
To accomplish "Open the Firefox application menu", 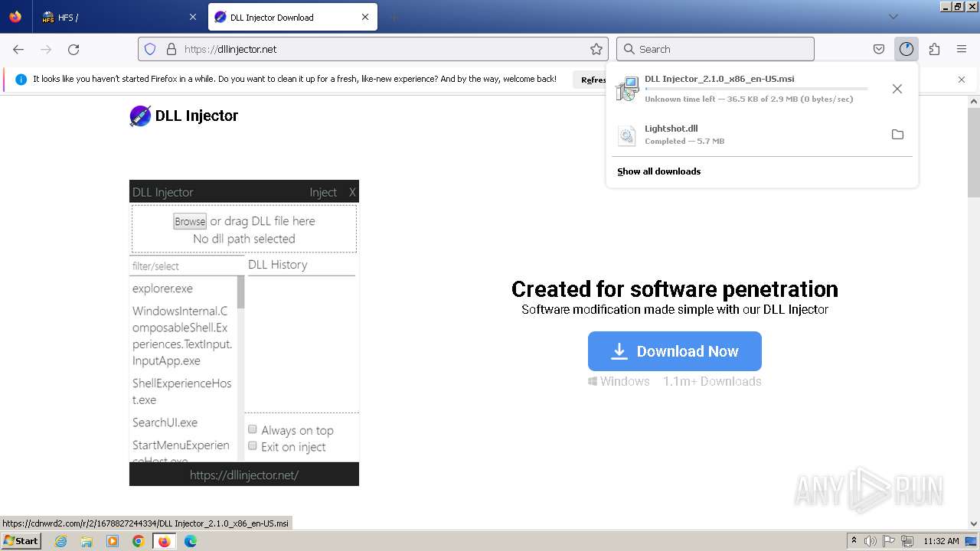I will coord(962,49).
